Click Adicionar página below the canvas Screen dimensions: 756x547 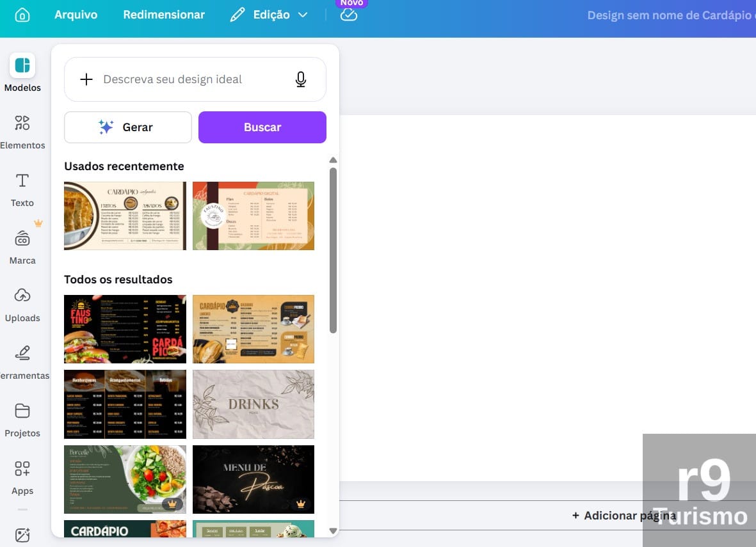[x=623, y=516]
